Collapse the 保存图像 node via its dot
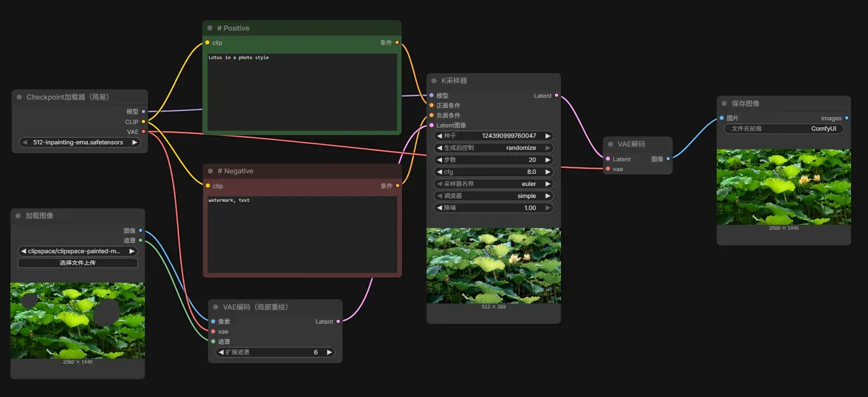The image size is (868, 397). 724,103
